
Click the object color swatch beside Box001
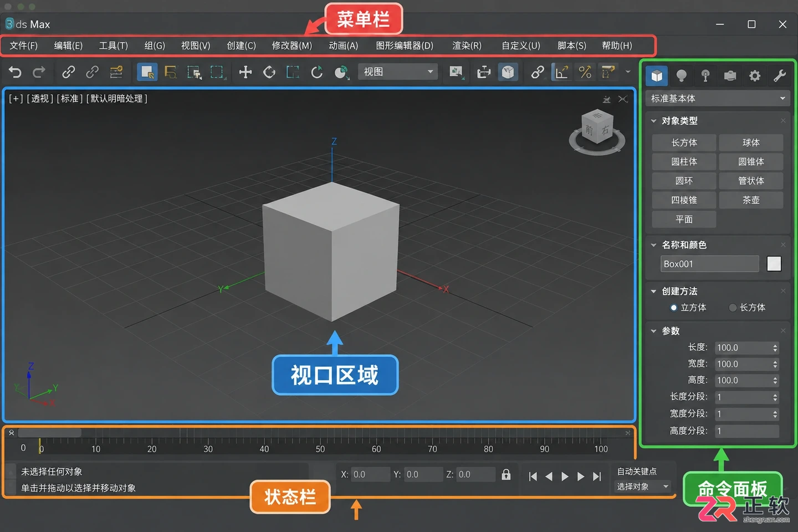[774, 264]
